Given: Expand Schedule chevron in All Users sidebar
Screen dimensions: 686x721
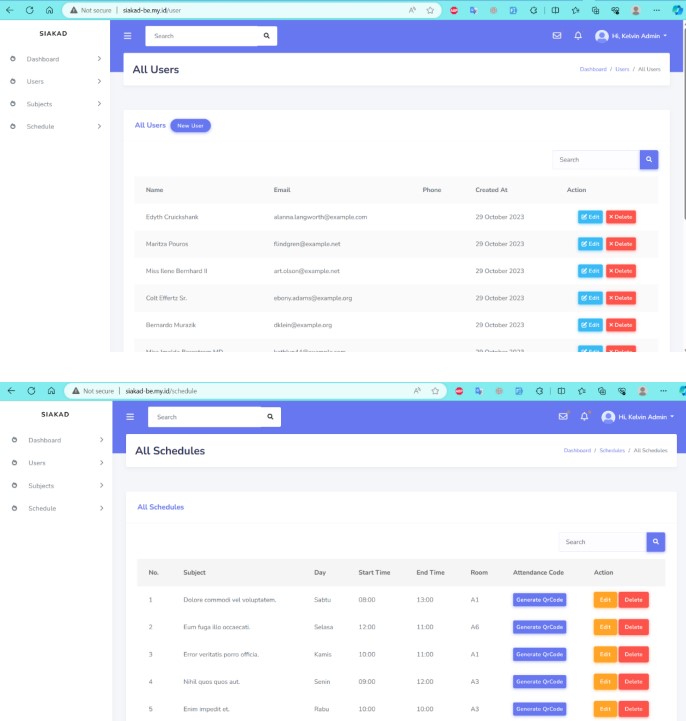Looking at the screenshot, I should click(99, 126).
